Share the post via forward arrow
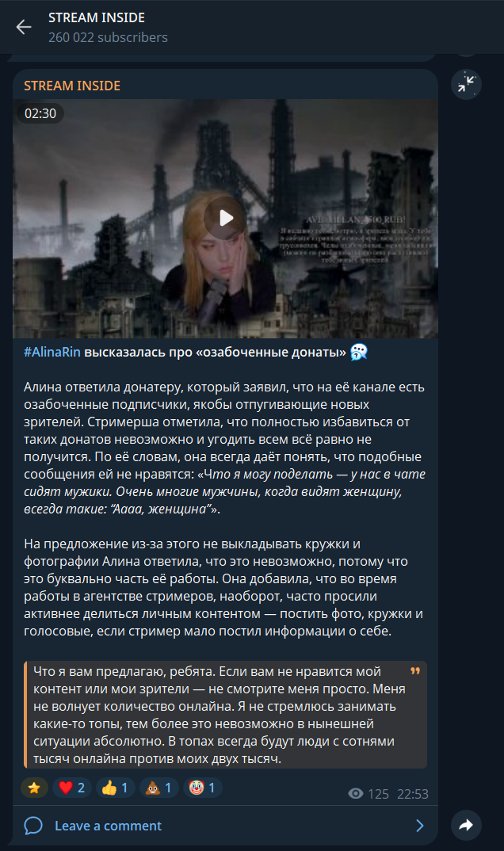 (466, 825)
